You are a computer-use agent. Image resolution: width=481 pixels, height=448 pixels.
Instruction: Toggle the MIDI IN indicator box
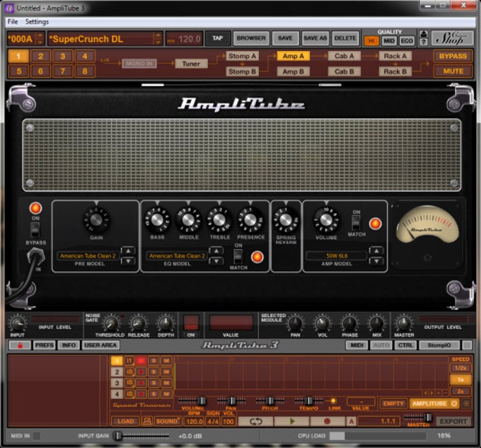point(37,436)
